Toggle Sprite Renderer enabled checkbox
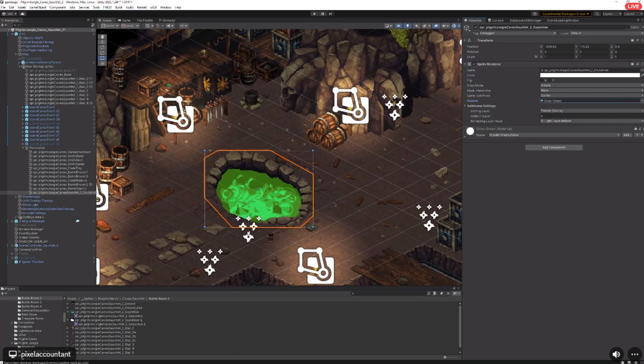 click(x=474, y=64)
